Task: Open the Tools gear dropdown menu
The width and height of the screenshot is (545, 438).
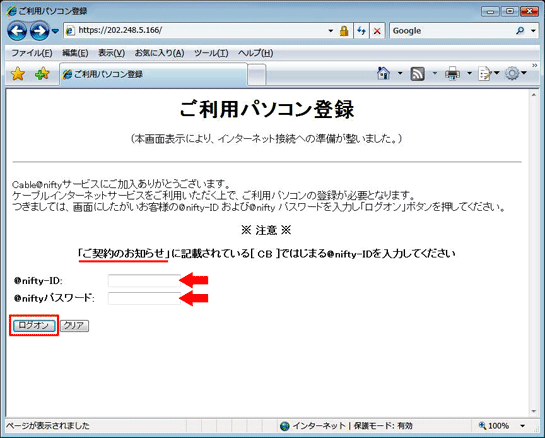Action: tap(515, 73)
